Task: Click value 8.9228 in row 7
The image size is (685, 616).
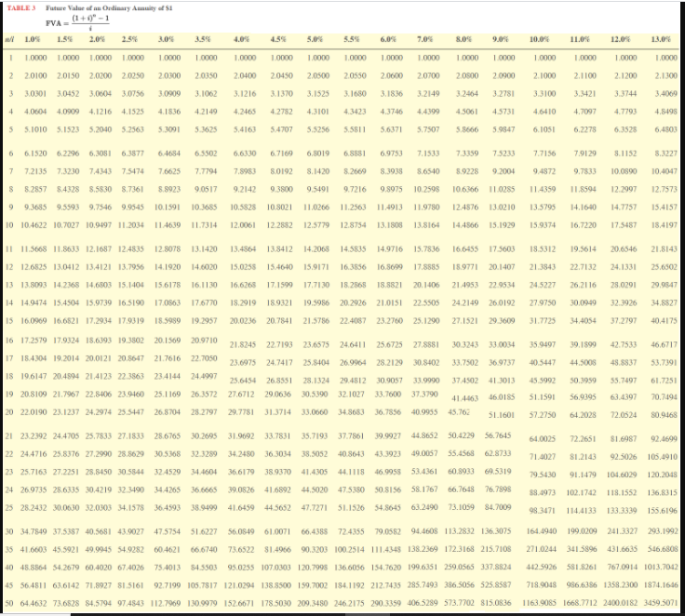Action: tap(467, 171)
